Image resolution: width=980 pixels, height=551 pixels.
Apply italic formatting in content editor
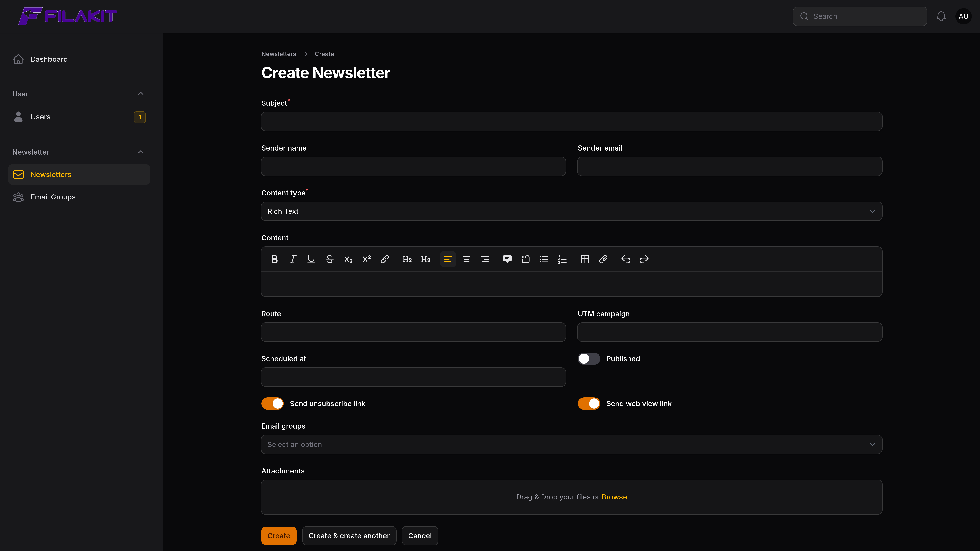(293, 259)
